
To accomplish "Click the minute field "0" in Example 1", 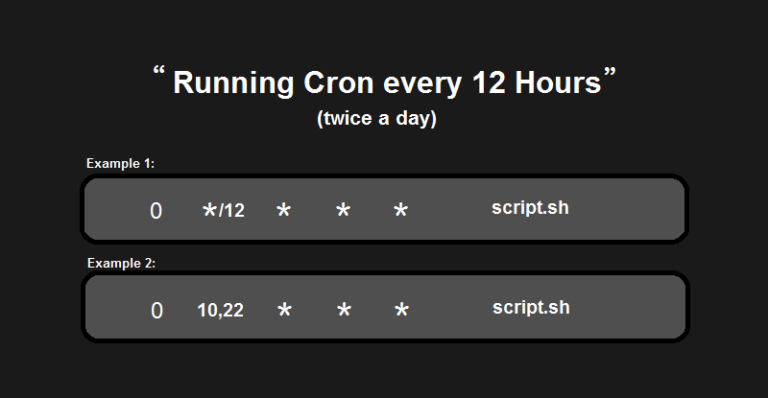I will point(156,211).
